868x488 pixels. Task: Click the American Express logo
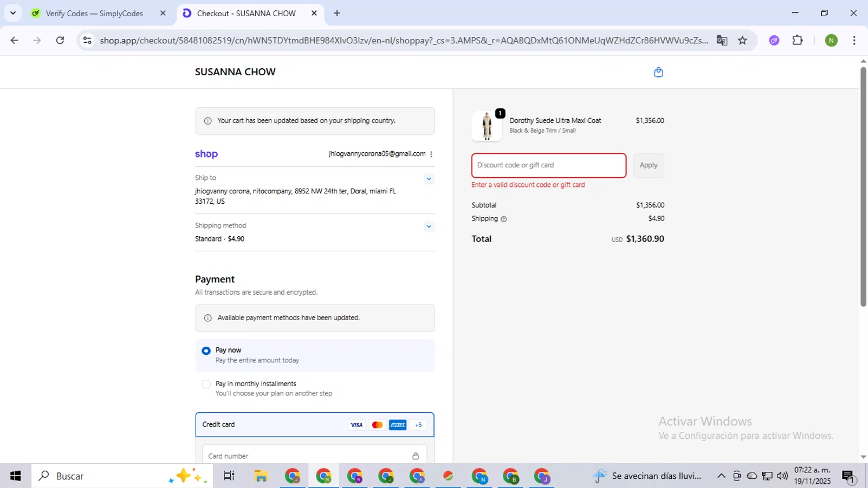coord(398,425)
